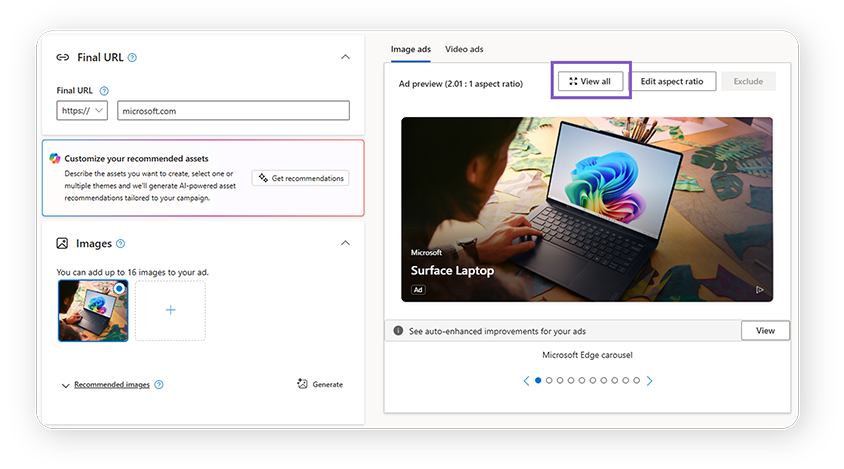Image resolution: width=844 pixels, height=469 pixels.
Task: Open the https:// protocol dropdown
Action: click(x=82, y=111)
